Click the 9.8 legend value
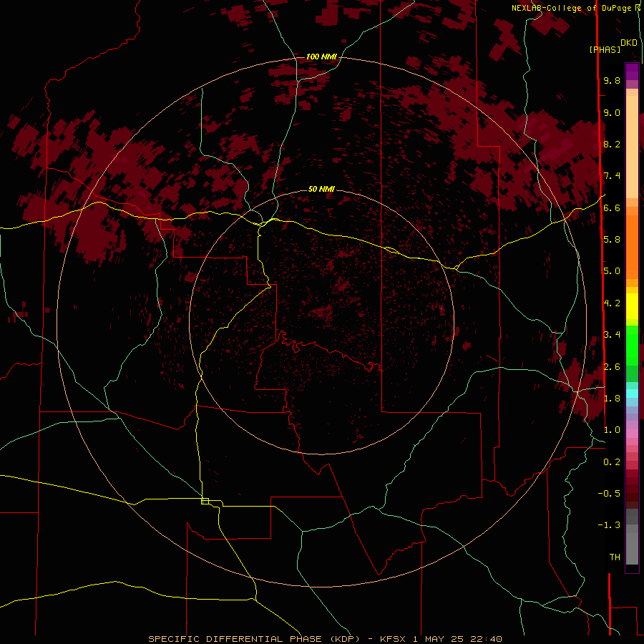This screenshot has width=644, height=644. pos(612,80)
